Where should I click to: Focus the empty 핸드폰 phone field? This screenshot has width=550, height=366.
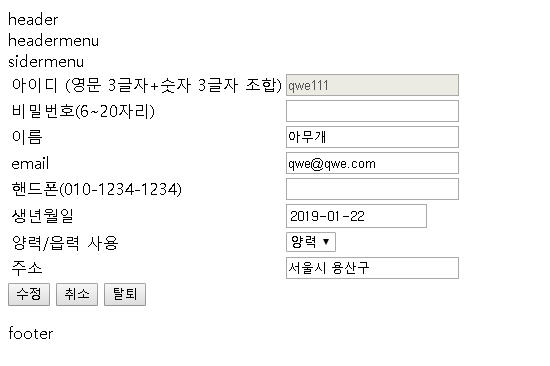point(372,189)
